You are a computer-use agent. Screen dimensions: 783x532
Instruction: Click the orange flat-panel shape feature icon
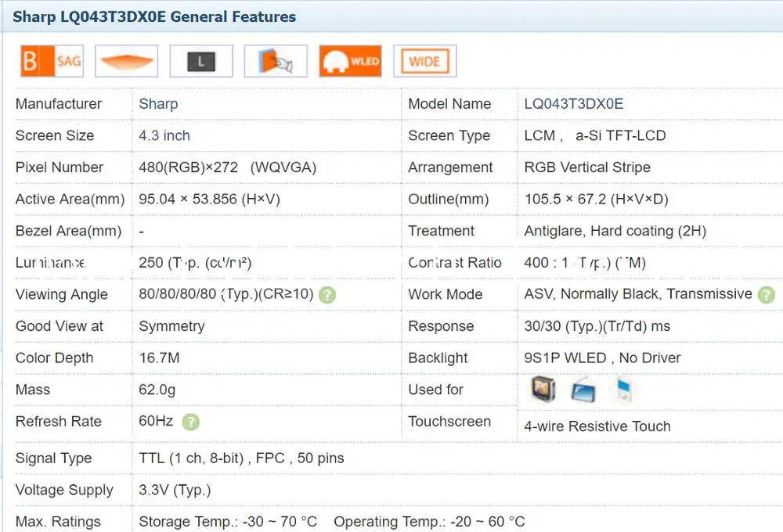coord(126,61)
